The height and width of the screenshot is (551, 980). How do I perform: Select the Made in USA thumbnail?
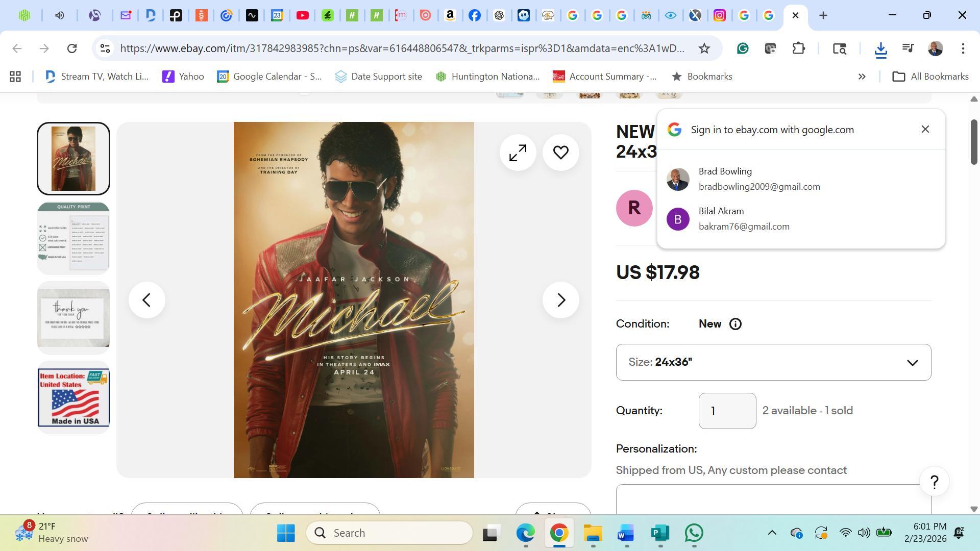coord(73,397)
